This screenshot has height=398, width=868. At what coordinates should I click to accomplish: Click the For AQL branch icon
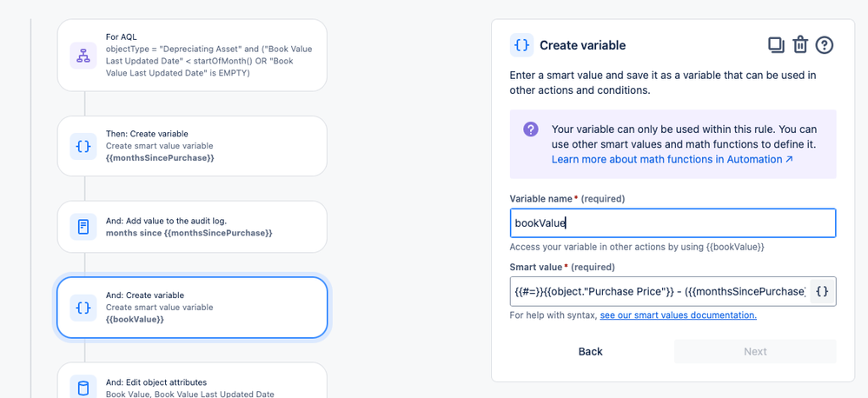click(83, 56)
